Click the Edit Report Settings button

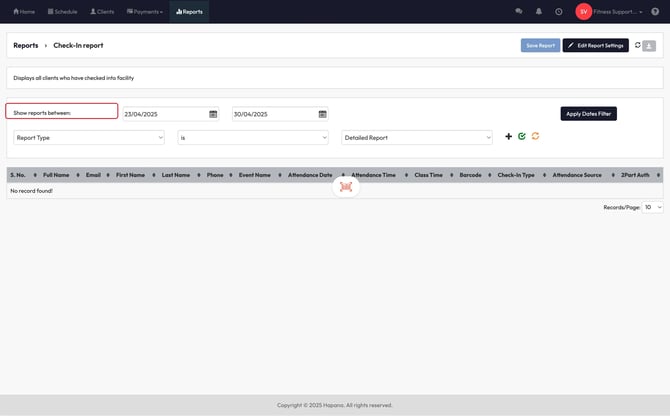(595, 45)
